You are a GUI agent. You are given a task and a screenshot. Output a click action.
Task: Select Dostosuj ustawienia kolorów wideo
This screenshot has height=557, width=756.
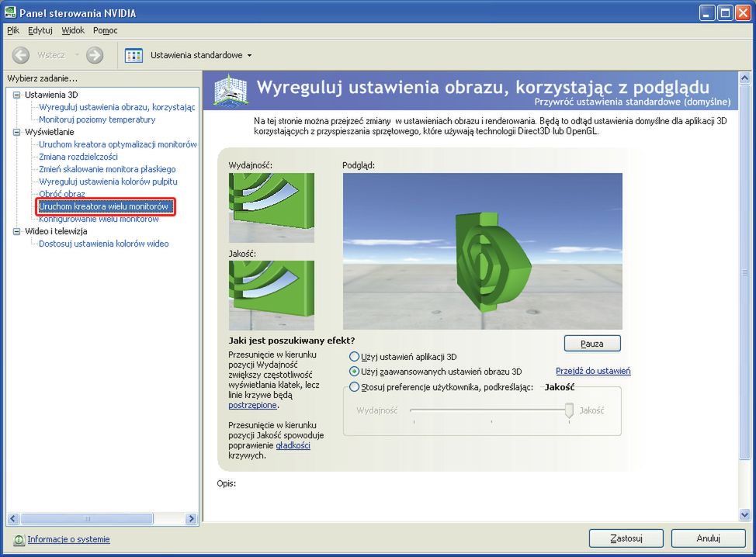click(x=104, y=244)
